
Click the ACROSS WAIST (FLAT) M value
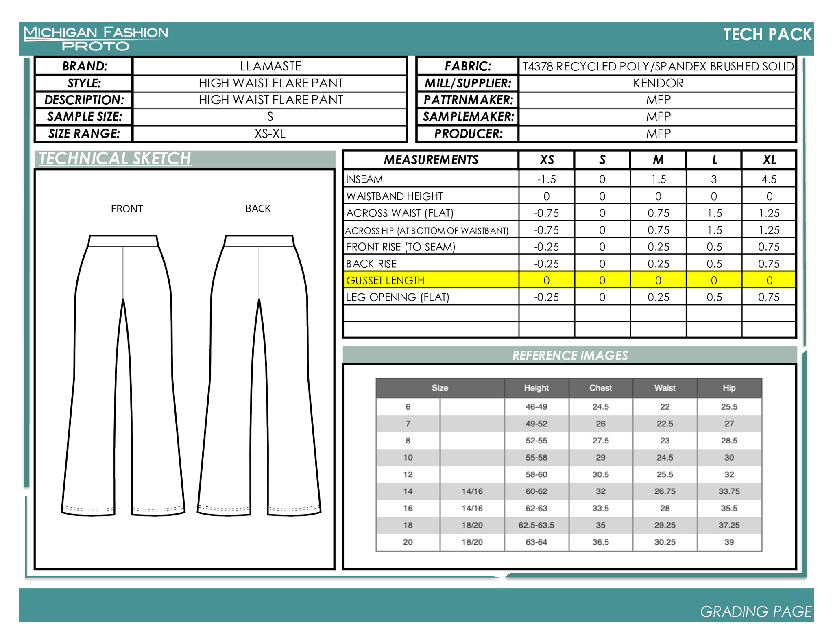pyautogui.click(x=658, y=213)
